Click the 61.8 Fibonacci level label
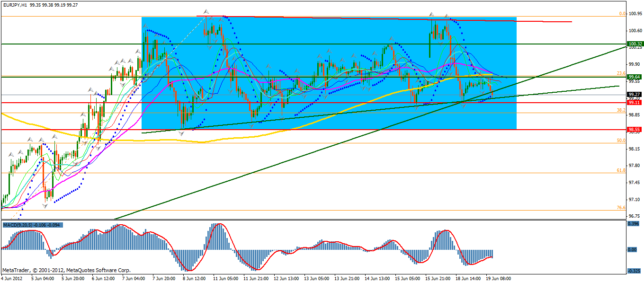The image size is (644, 282). tap(621, 170)
